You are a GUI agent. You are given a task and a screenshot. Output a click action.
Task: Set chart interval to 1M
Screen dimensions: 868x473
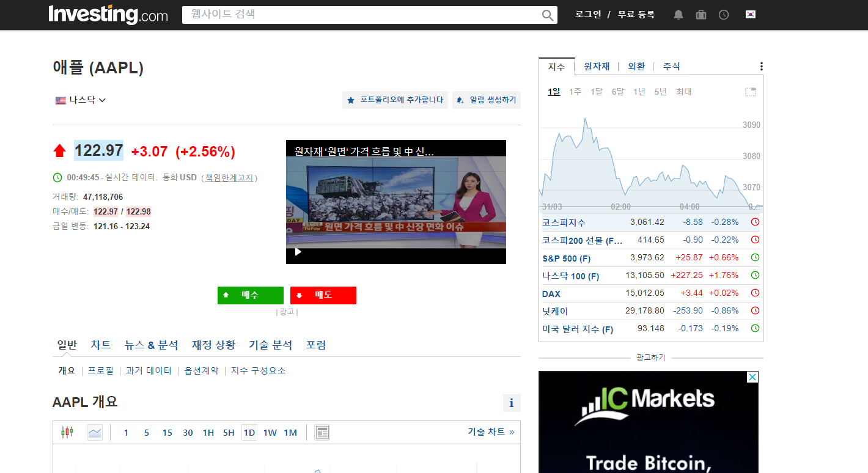pyautogui.click(x=290, y=433)
